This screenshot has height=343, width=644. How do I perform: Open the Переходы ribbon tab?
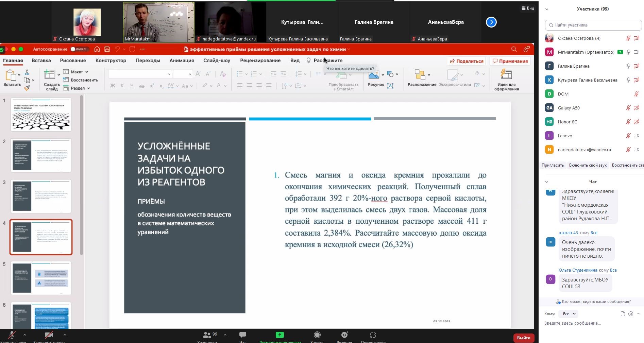[148, 61]
